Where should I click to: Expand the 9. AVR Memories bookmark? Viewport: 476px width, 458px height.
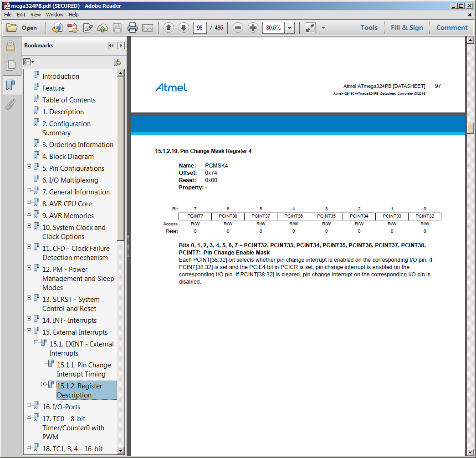pyautogui.click(x=29, y=214)
